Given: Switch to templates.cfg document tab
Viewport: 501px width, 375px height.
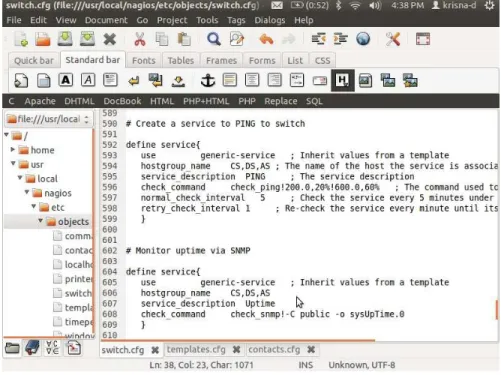Looking at the screenshot, I should pyautogui.click(x=196, y=349).
